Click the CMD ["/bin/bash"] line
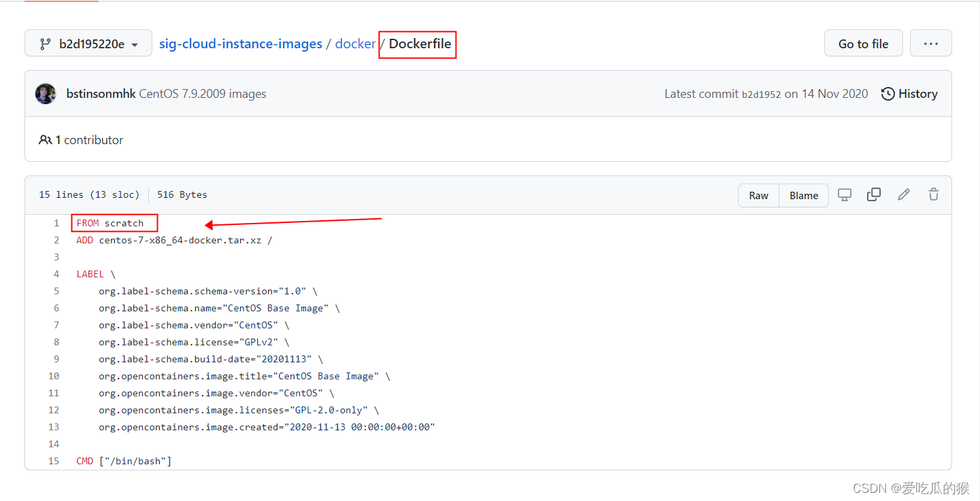 (x=124, y=461)
